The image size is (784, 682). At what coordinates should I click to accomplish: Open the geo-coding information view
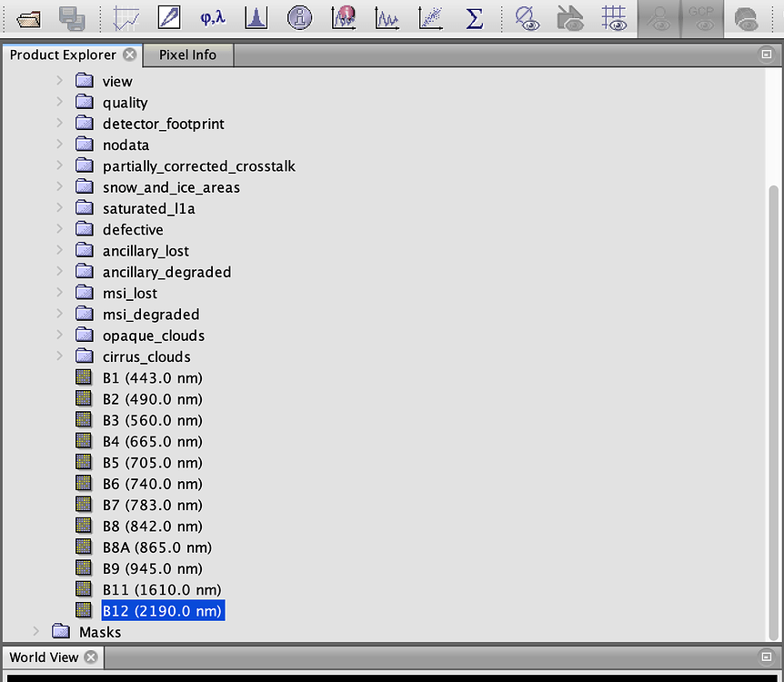212,17
